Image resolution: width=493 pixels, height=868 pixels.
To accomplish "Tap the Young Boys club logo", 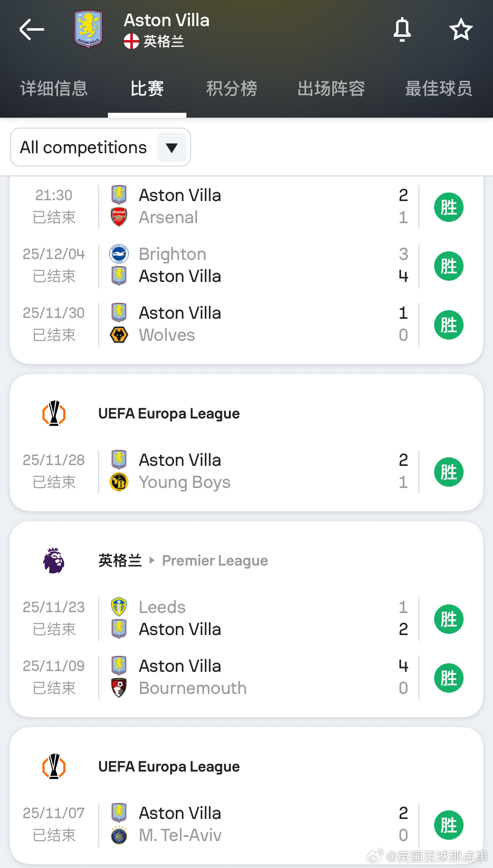I will click(x=119, y=482).
